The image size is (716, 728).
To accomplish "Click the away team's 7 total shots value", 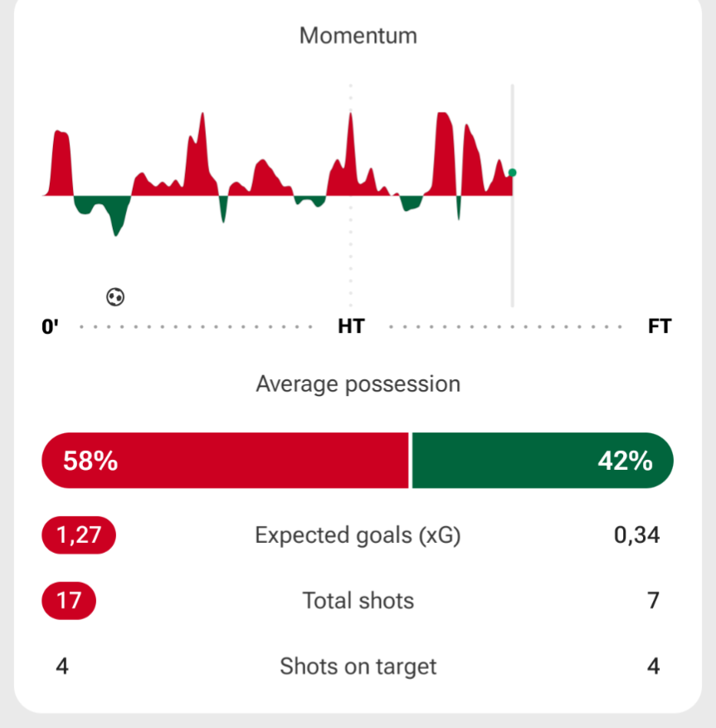I will point(654,600).
